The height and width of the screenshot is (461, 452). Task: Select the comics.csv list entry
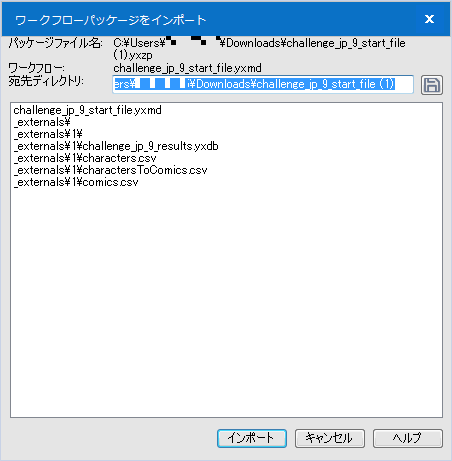coord(76,182)
